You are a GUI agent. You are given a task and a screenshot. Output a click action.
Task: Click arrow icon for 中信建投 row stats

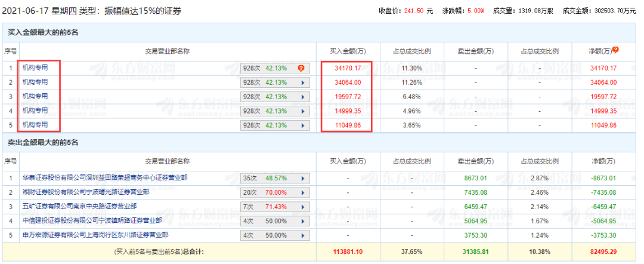(302, 221)
